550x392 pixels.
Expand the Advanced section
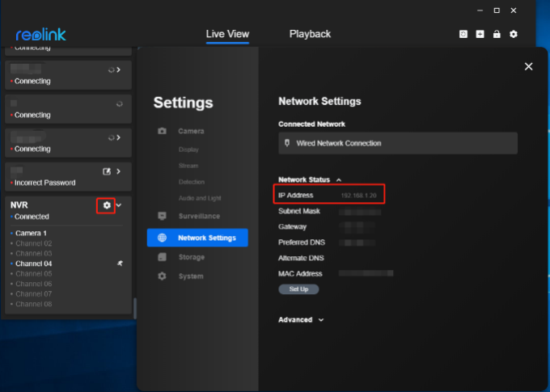pos(321,320)
